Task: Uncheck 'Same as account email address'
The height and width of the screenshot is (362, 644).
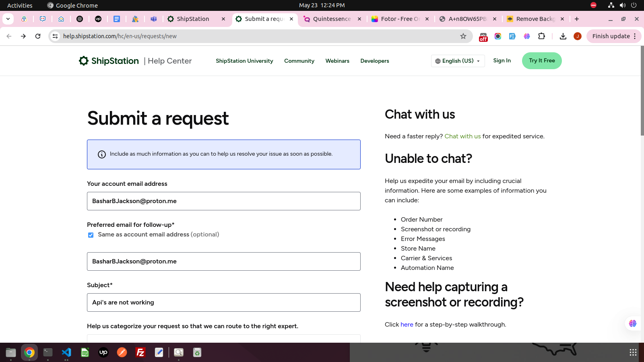Action: (91, 235)
